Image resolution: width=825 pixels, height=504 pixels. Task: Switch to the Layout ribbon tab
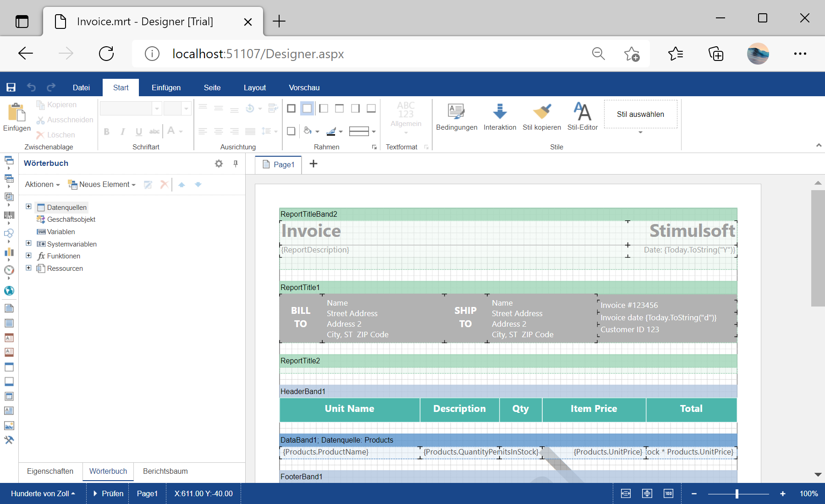[254, 88]
